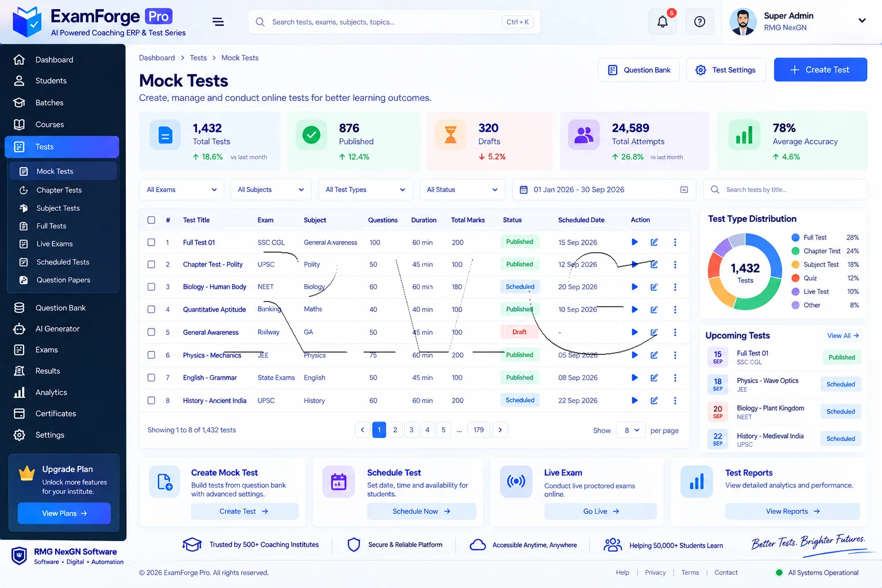This screenshot has height=588, width=882.
Task: Open the help question-mark icon
Action: pyautogui.click(x=699, y=22)
